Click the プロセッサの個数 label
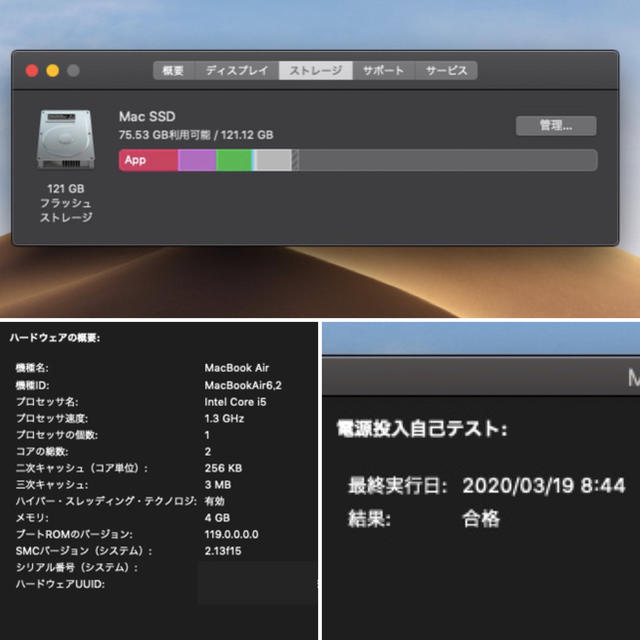The image size is (640, 640). point(57,435)
